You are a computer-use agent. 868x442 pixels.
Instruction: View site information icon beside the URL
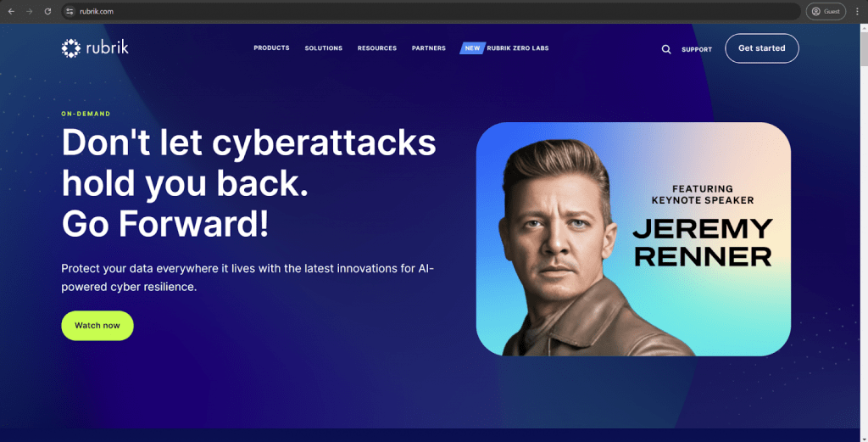tap(70, 11)
